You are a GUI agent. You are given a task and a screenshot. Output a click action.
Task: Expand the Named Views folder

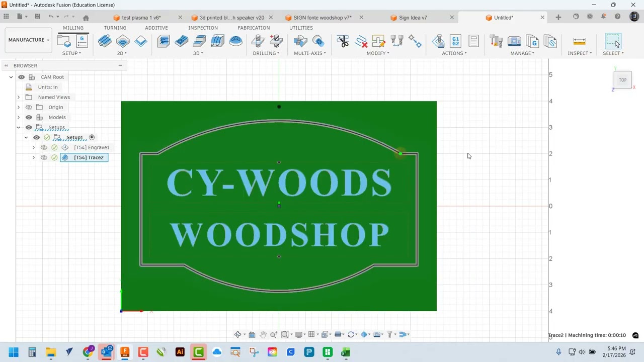19,97
